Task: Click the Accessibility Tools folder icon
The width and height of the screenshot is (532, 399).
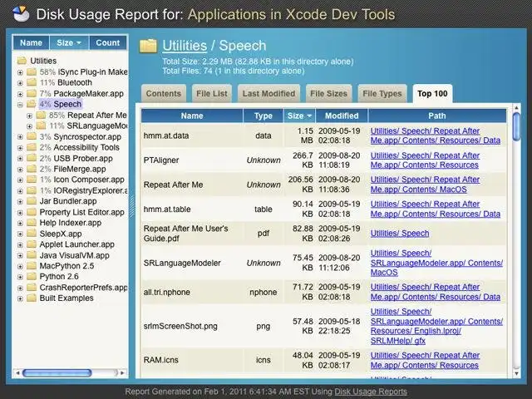Action: [x=32, y=147]
